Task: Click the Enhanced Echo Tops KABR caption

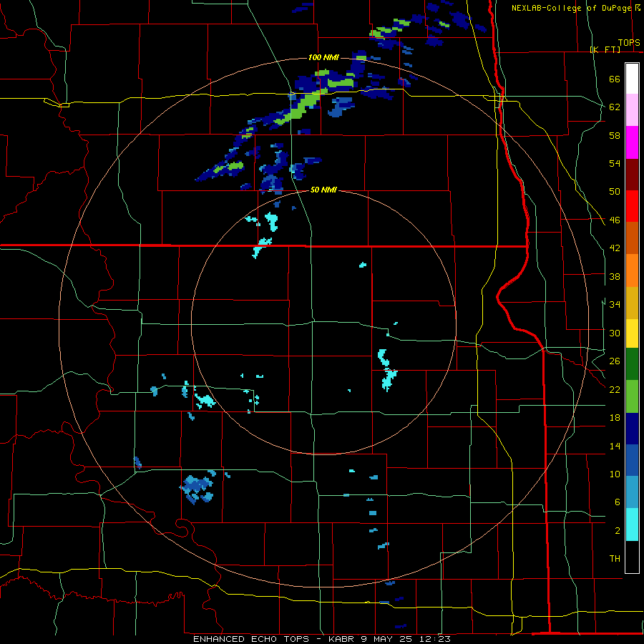Action: coord(322,639)
